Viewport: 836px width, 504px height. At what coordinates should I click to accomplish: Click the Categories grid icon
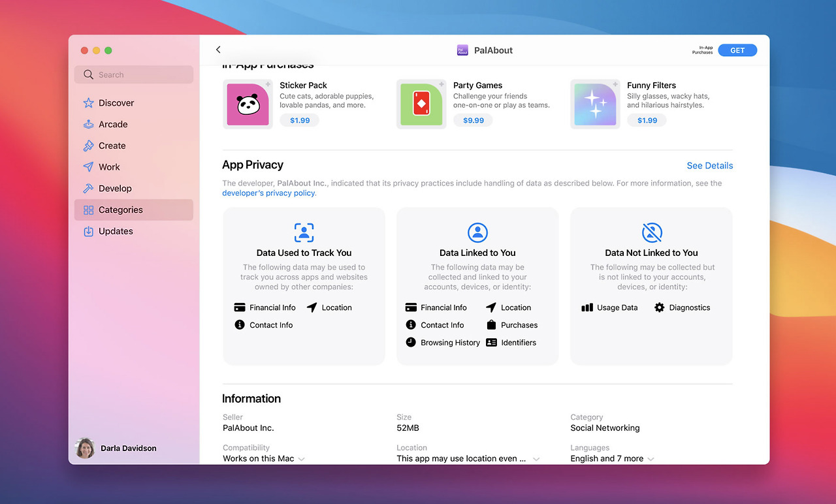point(89,210)
